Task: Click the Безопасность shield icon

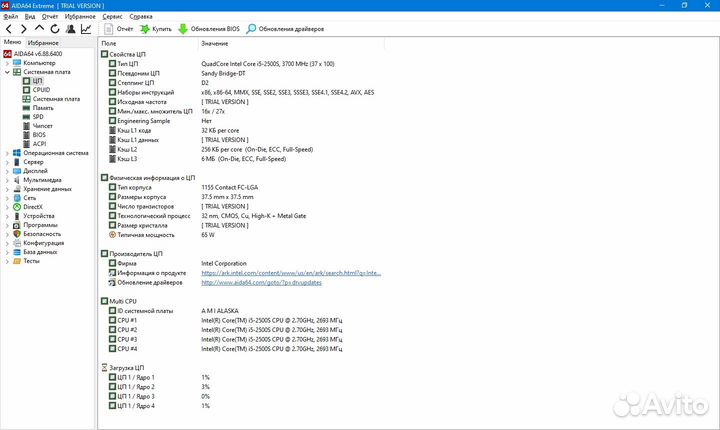Action: pyautogui.click(x=17, y=234)
